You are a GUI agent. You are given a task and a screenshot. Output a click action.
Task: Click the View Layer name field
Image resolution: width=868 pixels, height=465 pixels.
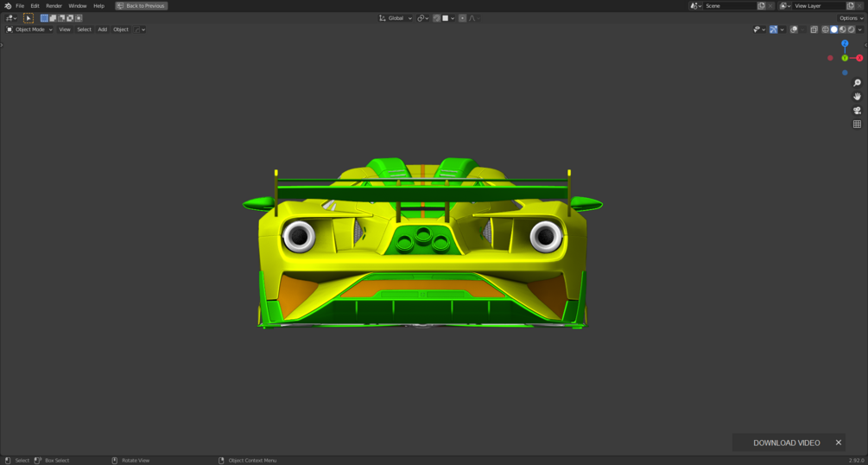coord(819,5)
